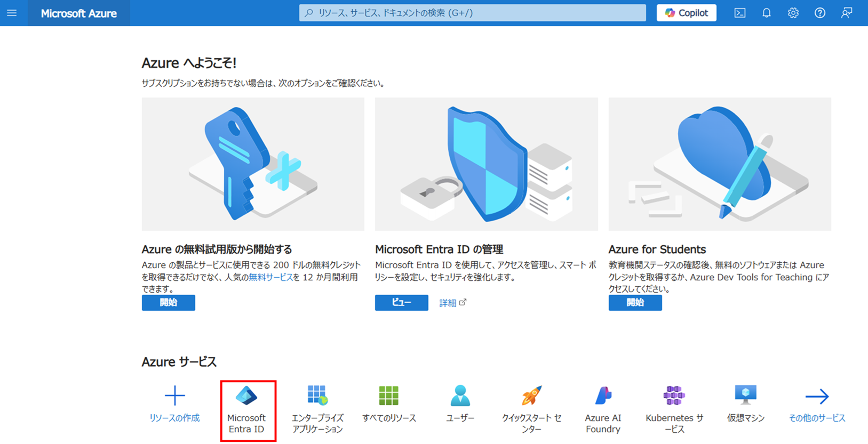This screenshot has height=444, width=868.
Task: Focus the resource search box
Action: click(472, 13)
